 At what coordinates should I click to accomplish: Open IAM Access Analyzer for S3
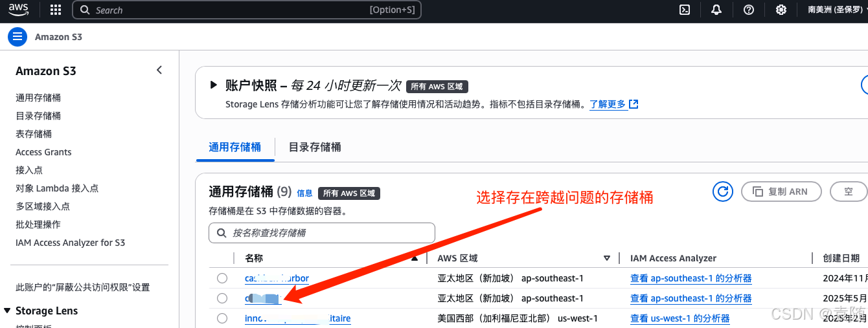tap(70, 243)
